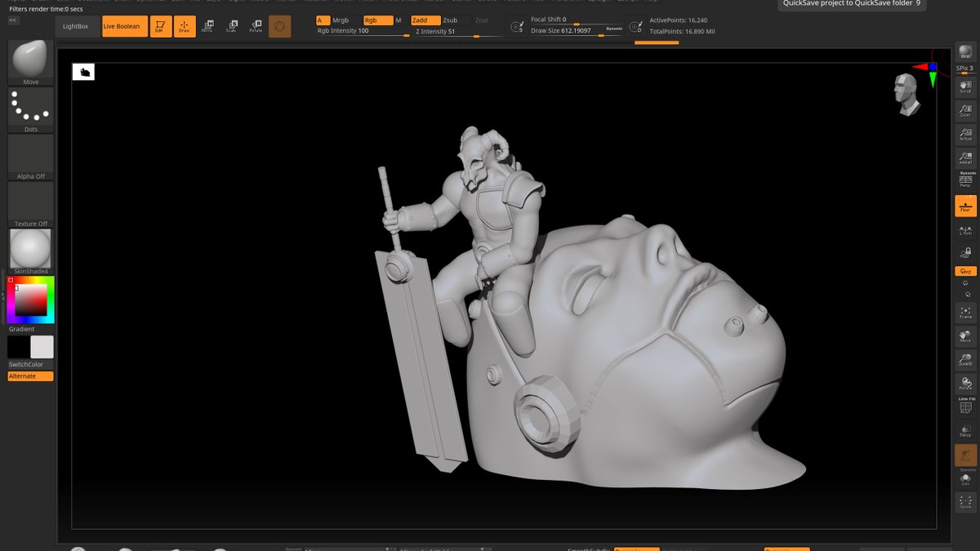Select the white main color swatch
The image size is (980, 551).
click(42, 347)
